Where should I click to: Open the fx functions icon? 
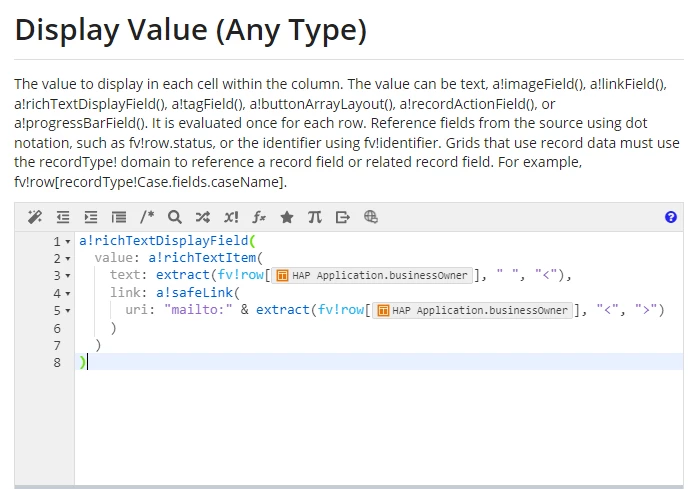point(259,217)
